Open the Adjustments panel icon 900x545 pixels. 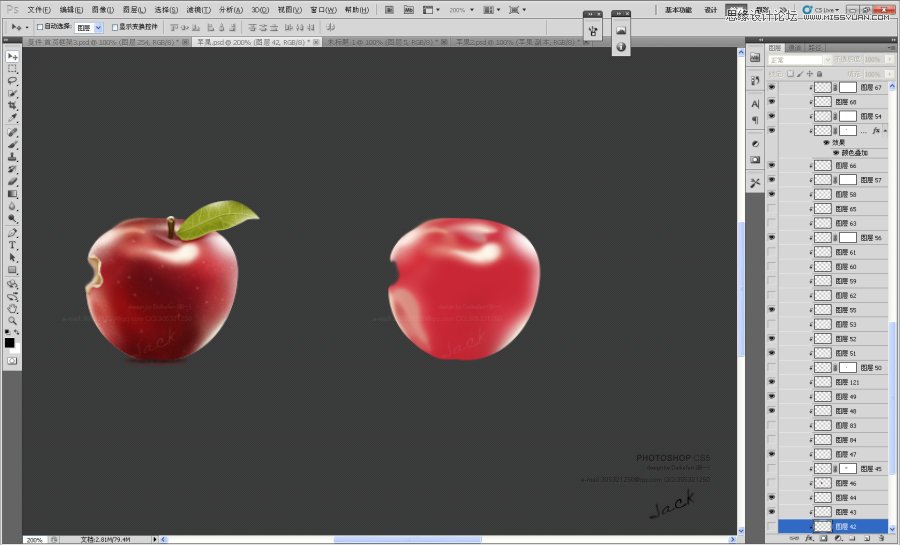(755, 143)
